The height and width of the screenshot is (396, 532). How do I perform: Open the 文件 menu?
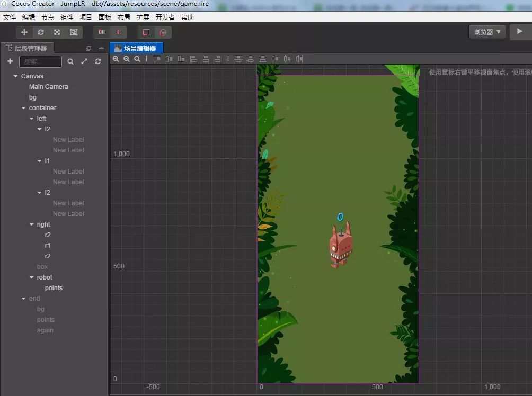click(10, 17)
